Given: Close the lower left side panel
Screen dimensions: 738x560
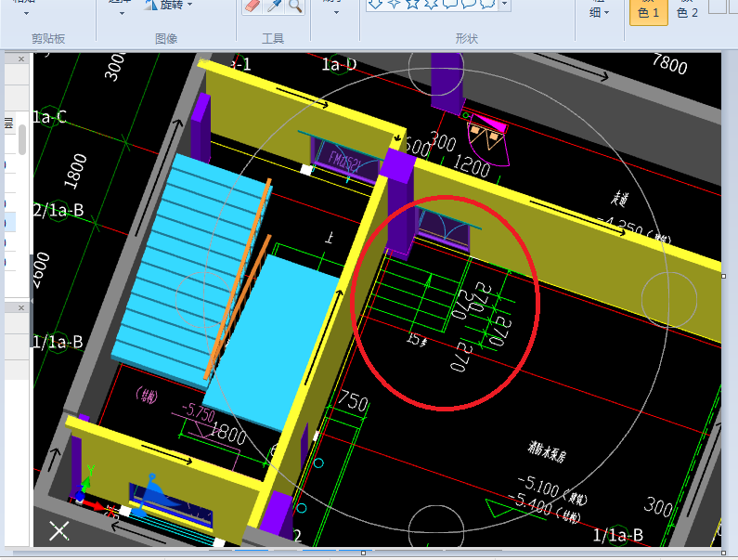Looking at the screenshot, I should click(x=21, y=307).
